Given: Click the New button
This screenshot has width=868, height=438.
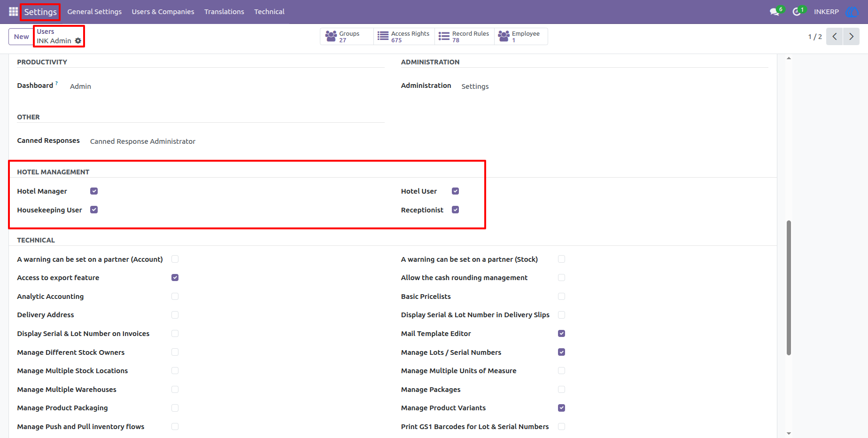Looking at the screenshot, I should (21, 37).
